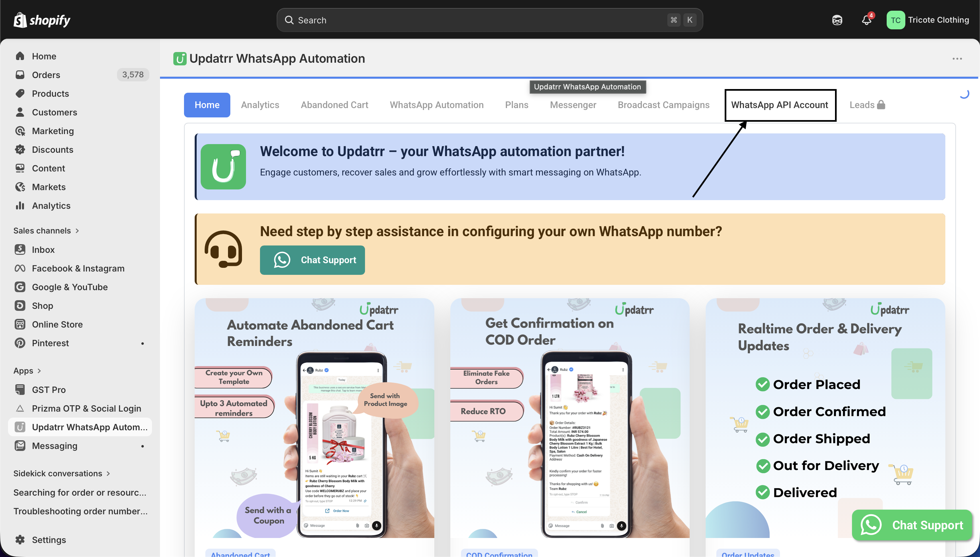Screen dimensions: 980x557
Task: Click the GST Pro app icon
Action: click(x=20, y=390)
